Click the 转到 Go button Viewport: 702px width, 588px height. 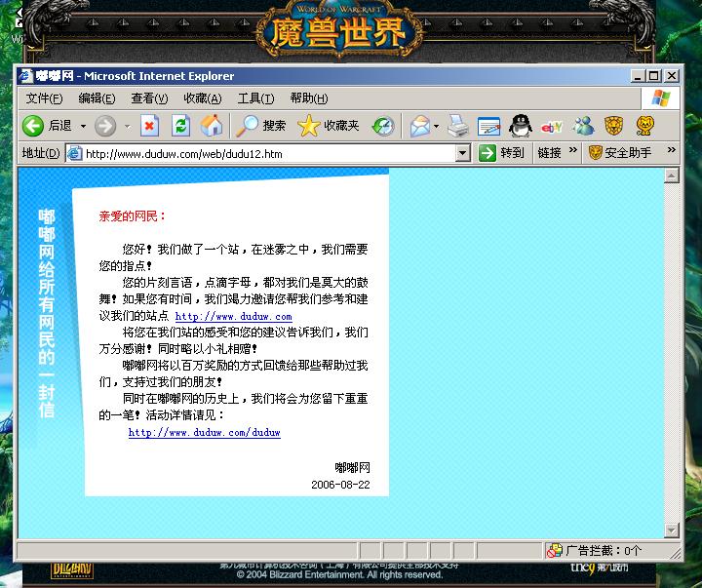(502, 153)
